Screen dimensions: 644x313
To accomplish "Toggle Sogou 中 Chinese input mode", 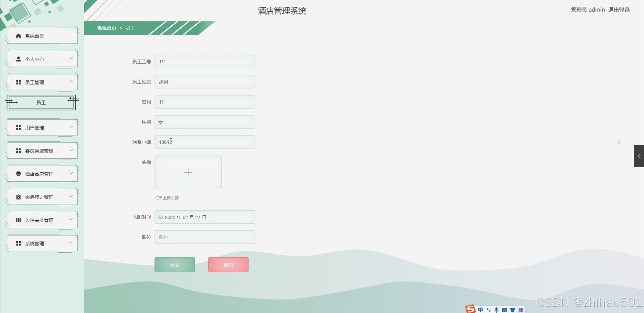I will tap(480, 310).
